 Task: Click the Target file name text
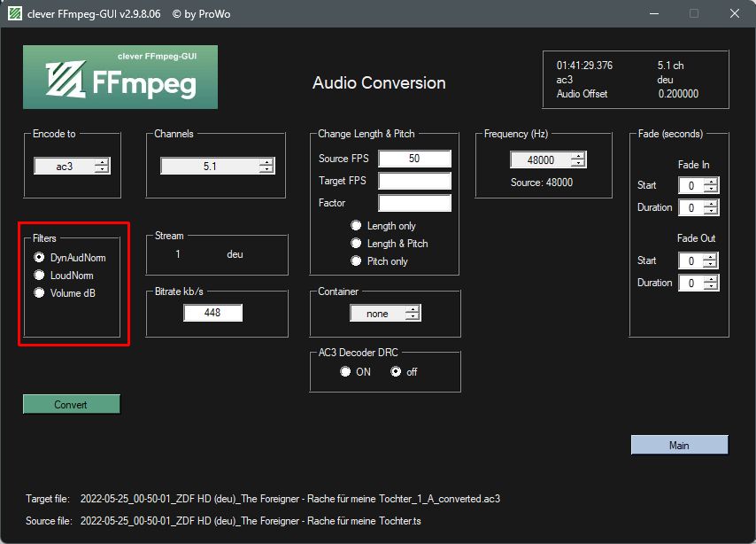290,499
